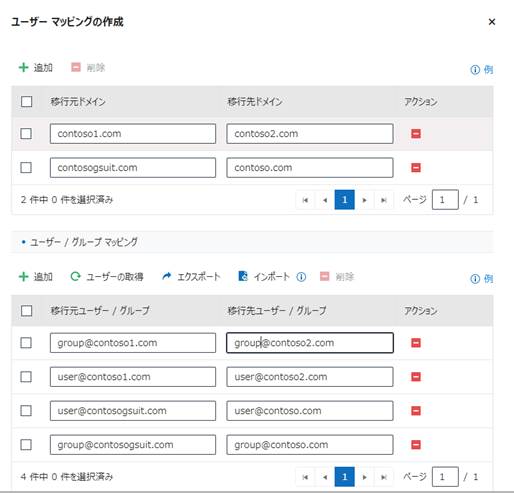Click the 移行先ユーザー / グループ column header
Viewport: 514px width, 493px height.
point(277,311)
